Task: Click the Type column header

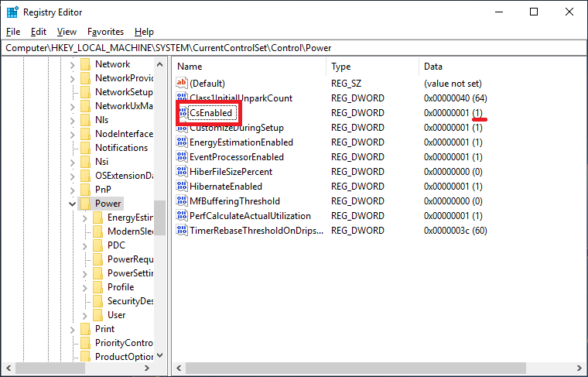Action: coord(373,67)
